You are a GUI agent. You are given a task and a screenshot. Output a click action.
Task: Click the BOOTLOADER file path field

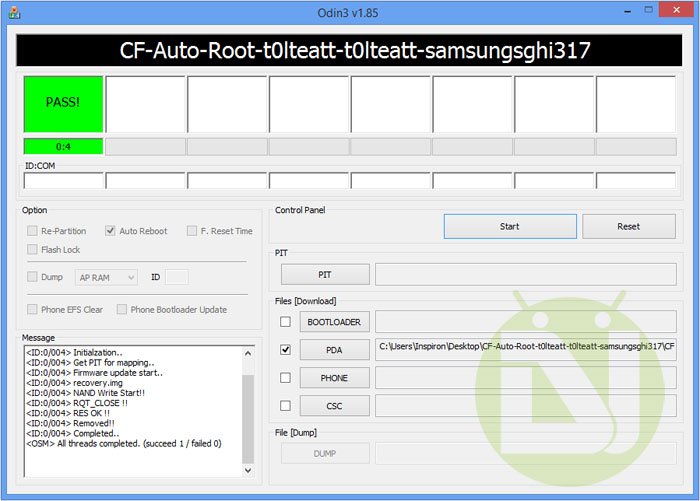point(526,322)
